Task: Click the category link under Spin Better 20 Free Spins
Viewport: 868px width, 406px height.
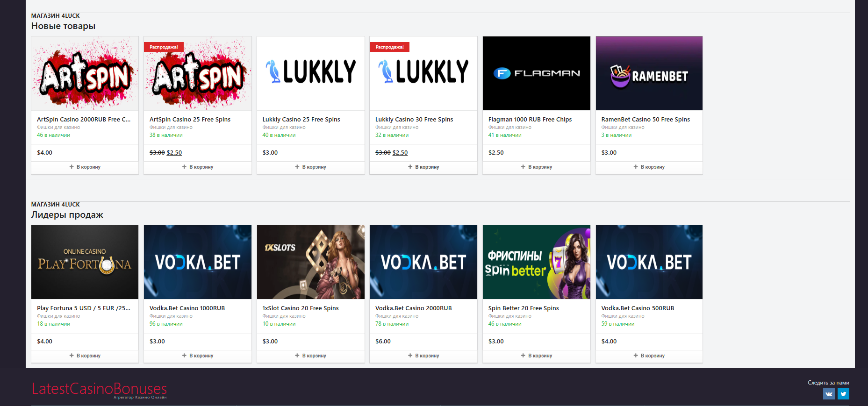Action: click(509, 316)
